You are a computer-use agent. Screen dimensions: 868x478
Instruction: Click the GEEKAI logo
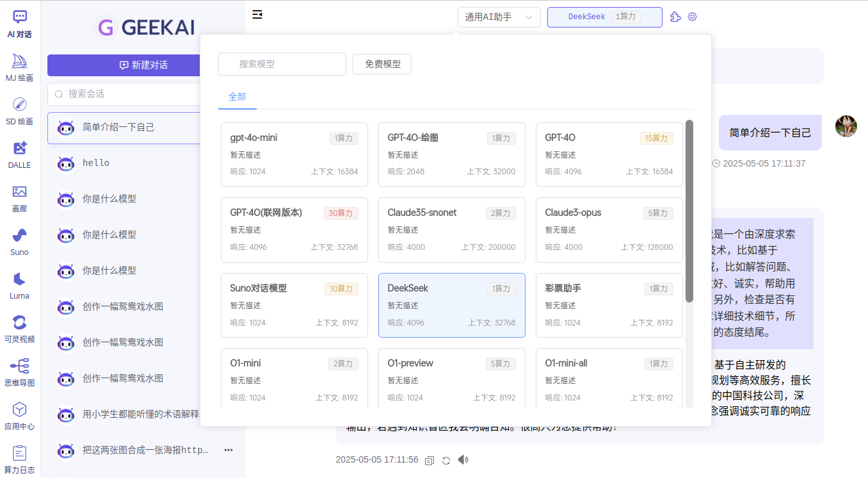point(144,28)
